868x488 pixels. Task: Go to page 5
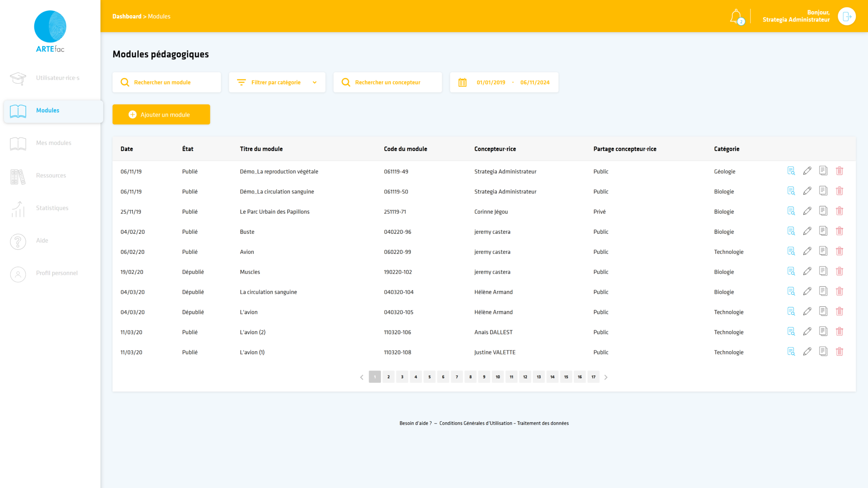pyautogui.click(x=430, y=377)
